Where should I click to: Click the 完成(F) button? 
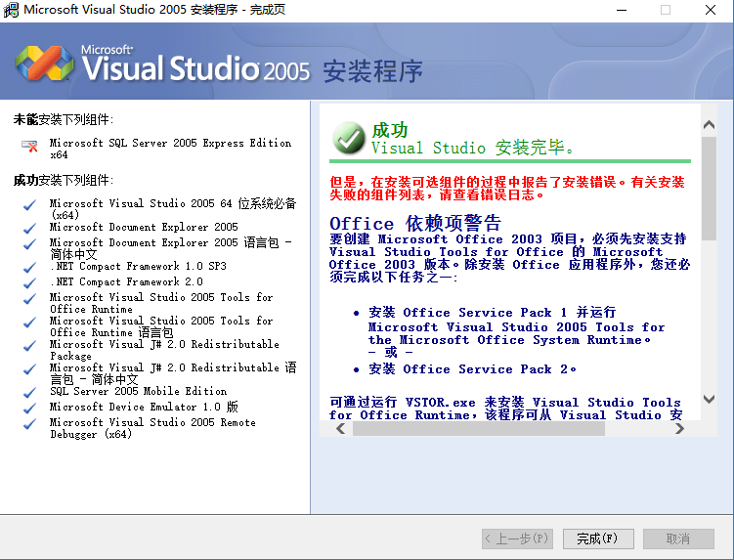598,538
